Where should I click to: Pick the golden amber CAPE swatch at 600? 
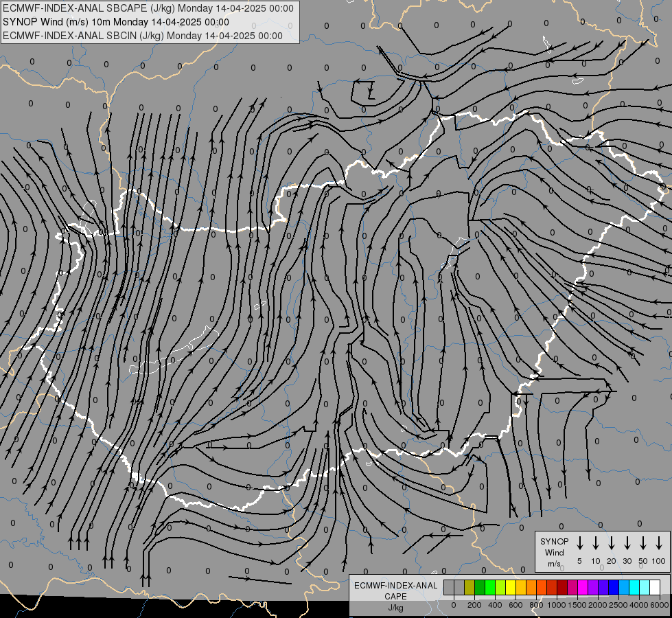(x=521, y=587)
